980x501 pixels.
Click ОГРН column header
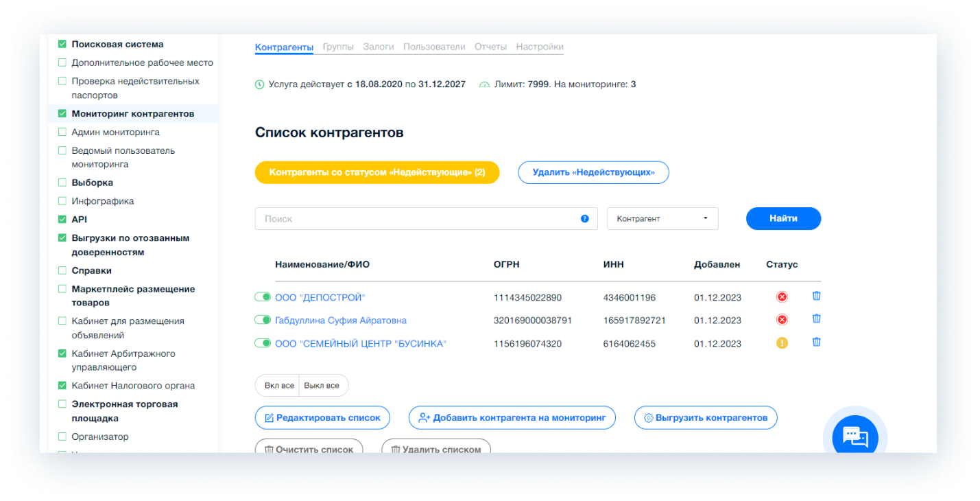coord(506,264)
